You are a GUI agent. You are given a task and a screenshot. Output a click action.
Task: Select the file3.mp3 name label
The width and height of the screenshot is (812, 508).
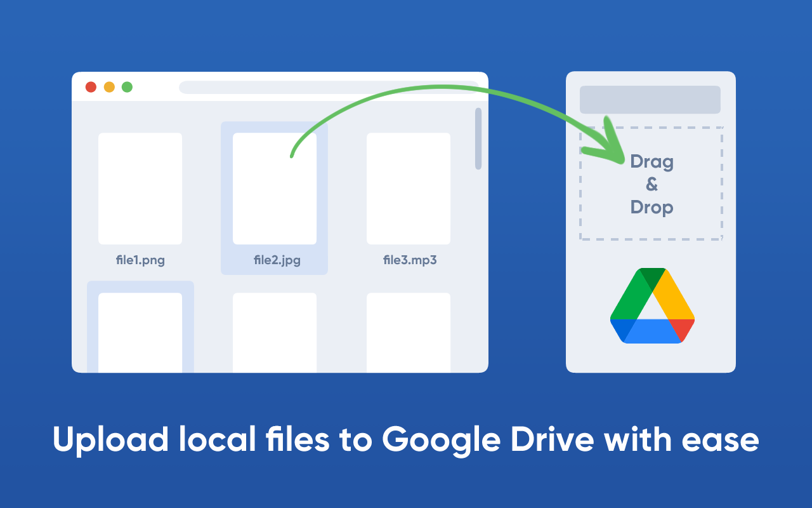click(409, 260)
